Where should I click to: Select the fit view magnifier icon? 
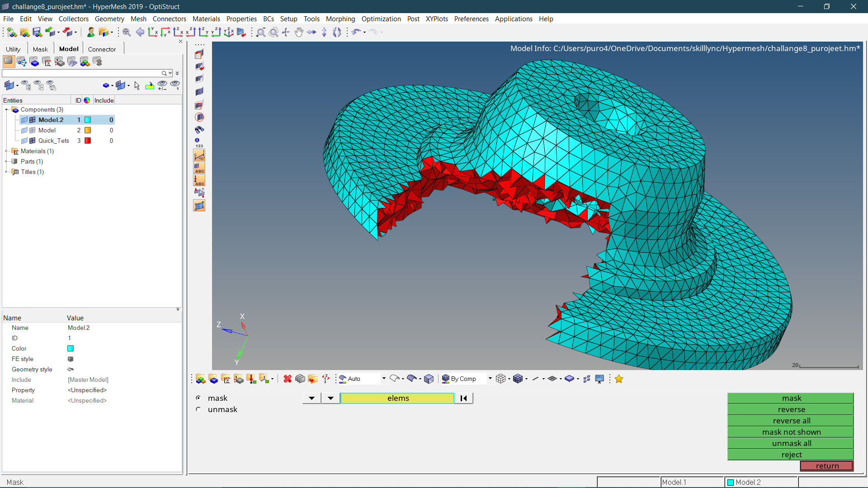(126, 32)
